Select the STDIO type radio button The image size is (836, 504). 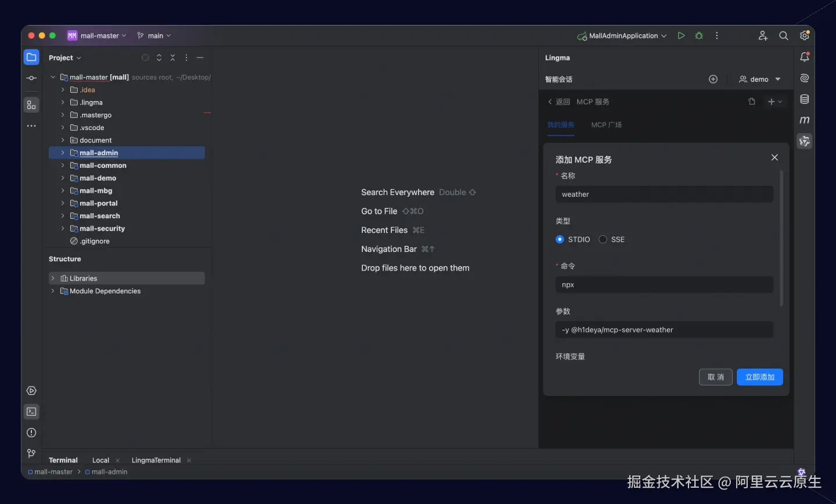click(560, 239)
